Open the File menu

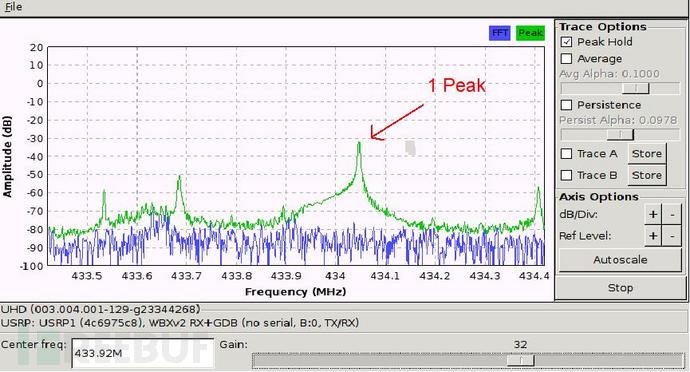[13, 7]
